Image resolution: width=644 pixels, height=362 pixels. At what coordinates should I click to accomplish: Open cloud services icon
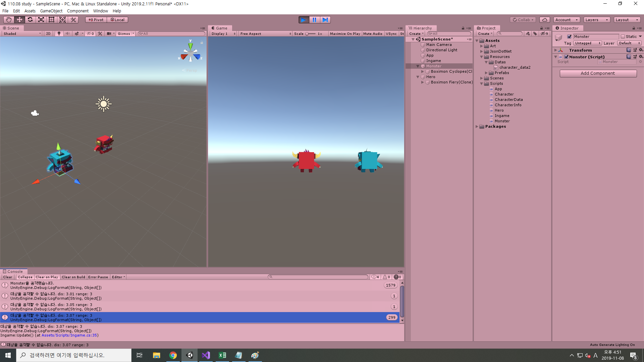(545, 20)
